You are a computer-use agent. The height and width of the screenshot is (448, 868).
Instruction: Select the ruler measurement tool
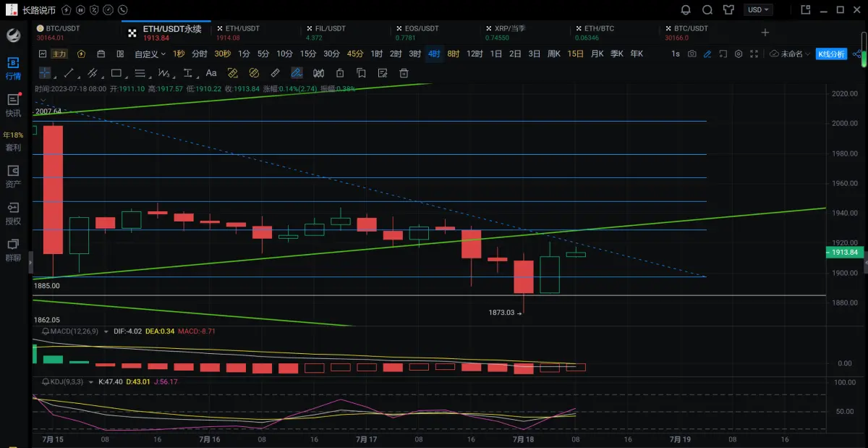point(275,73)
